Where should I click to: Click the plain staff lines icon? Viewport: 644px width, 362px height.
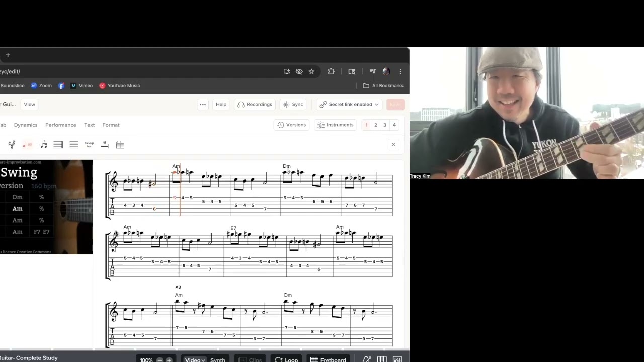coord(73,145)
